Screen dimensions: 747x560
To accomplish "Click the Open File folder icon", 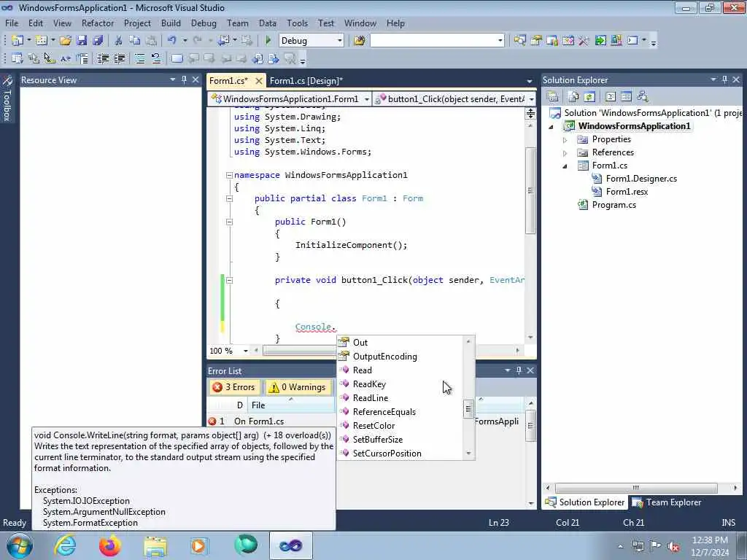I will pyautogui.click(x=65, y=41).
